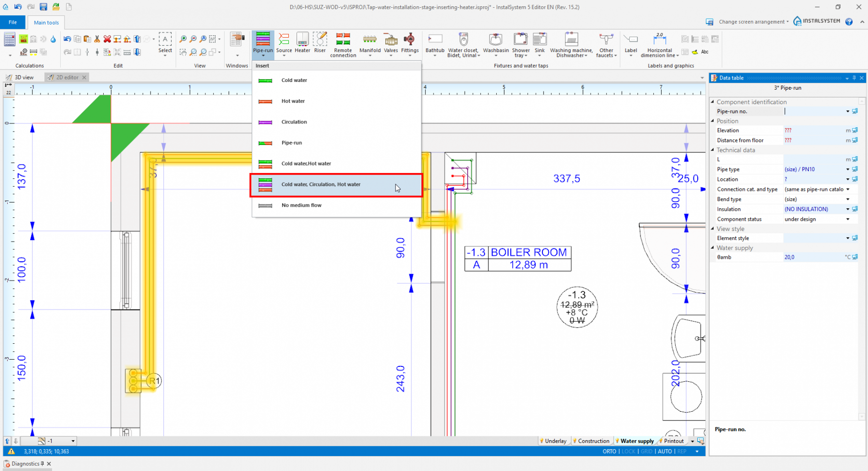The height and width of the screenshot is (471, 868).
Task: Disable ORTO mode in the status bar
Action: tap(609, 451)
